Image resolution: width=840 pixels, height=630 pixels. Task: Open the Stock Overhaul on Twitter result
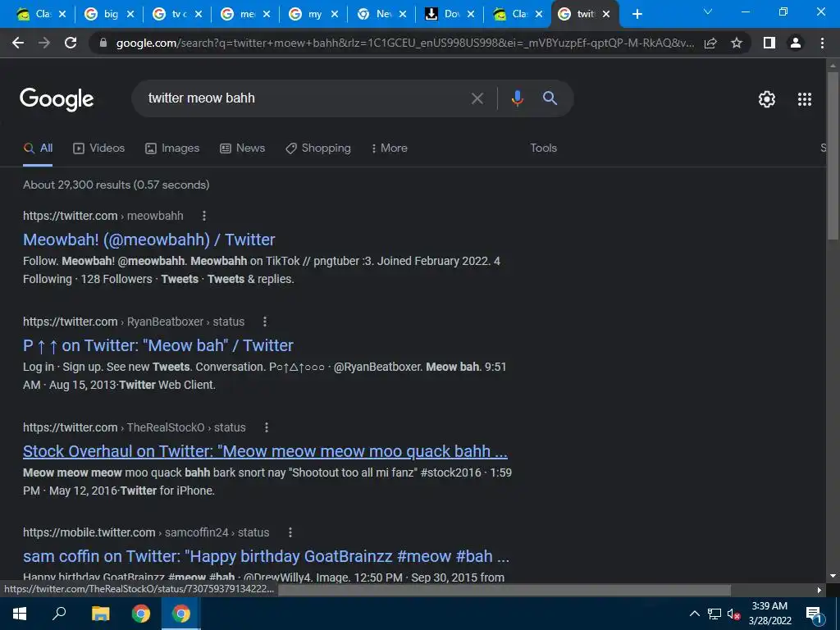265,452
